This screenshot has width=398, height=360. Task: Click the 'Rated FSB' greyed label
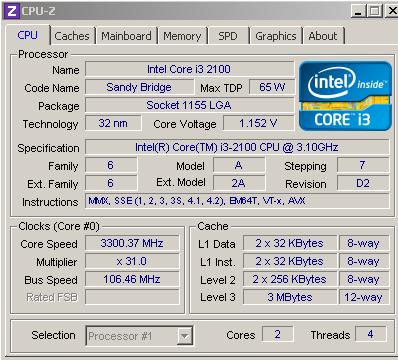pyautogui.click(x=52, y=297)
